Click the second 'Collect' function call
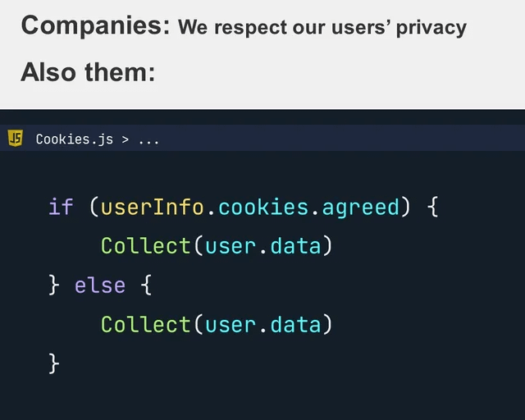 click(146, 325)
